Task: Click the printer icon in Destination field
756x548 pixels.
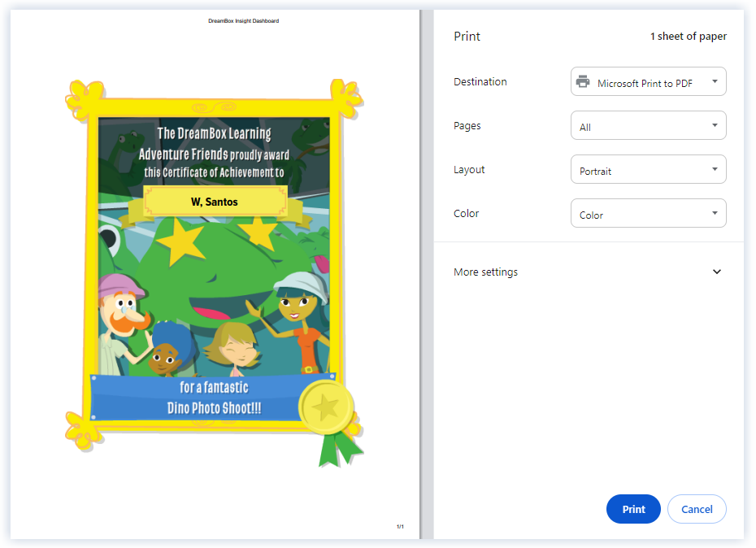Action: [583, 82]
